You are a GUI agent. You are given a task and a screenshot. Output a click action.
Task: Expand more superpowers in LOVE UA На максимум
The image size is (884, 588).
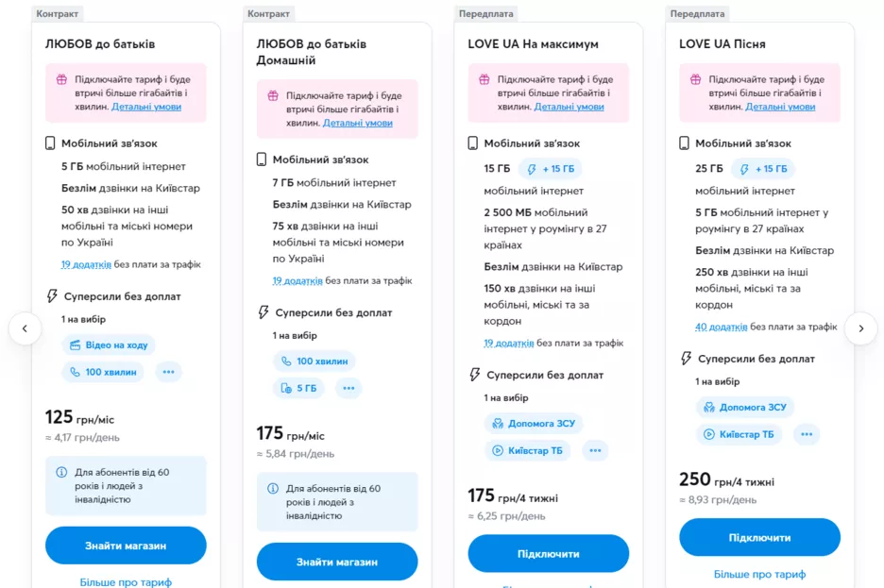point(595,450)
